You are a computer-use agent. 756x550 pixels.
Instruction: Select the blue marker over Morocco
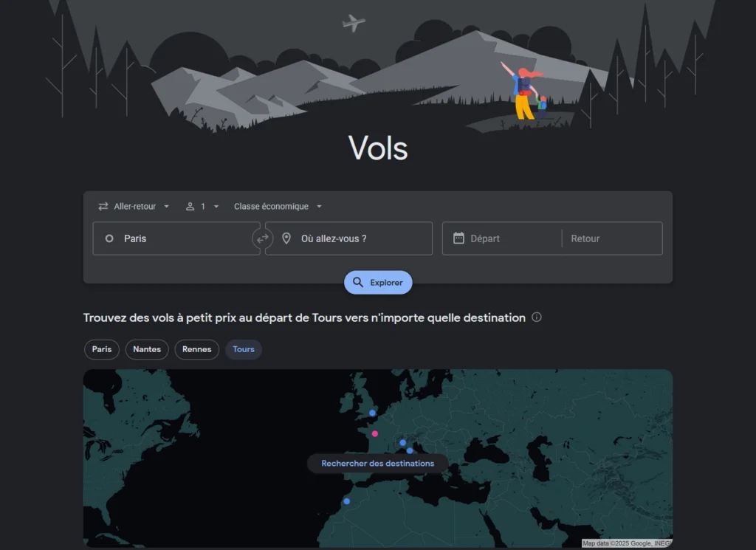click(347, 501)
